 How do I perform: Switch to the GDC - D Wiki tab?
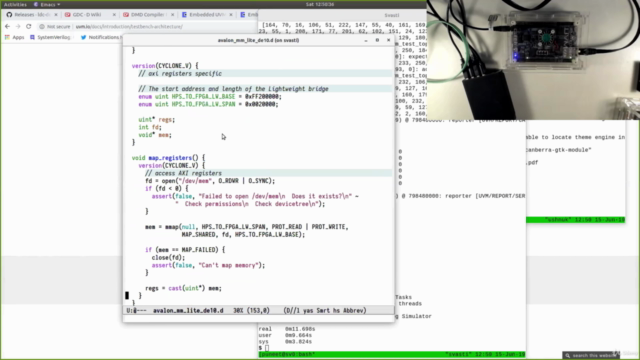pyautogui.click(x=87, y=15)
